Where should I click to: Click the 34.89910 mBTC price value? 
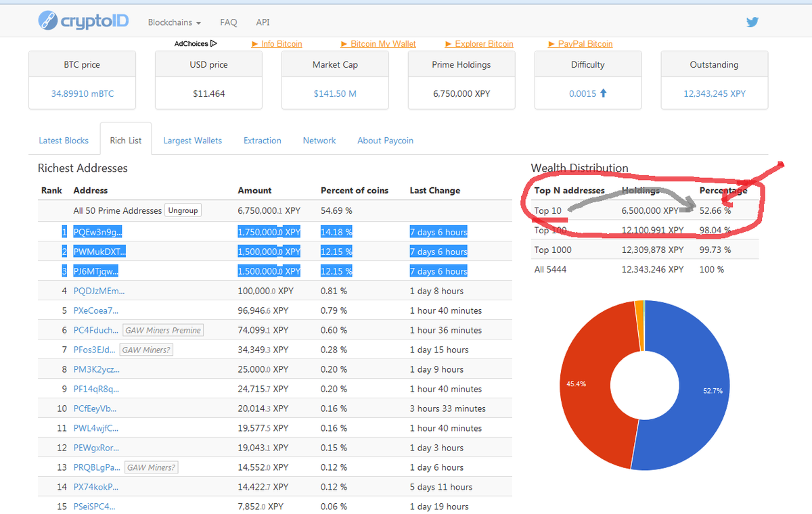(x=83, y=93)
